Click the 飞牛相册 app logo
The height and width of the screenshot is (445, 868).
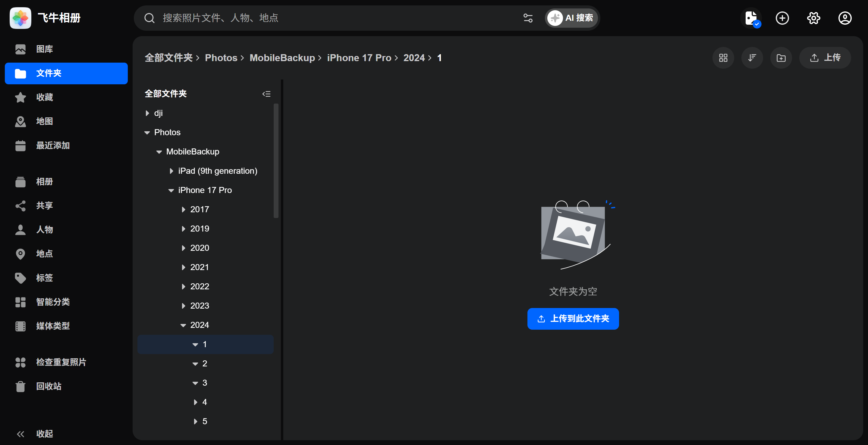(20, 18)
